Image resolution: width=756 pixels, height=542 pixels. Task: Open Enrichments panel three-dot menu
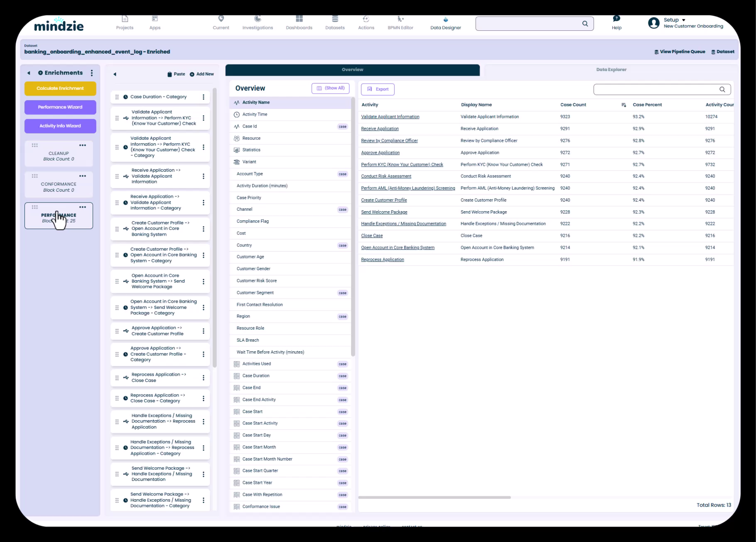tap(92, 73)
